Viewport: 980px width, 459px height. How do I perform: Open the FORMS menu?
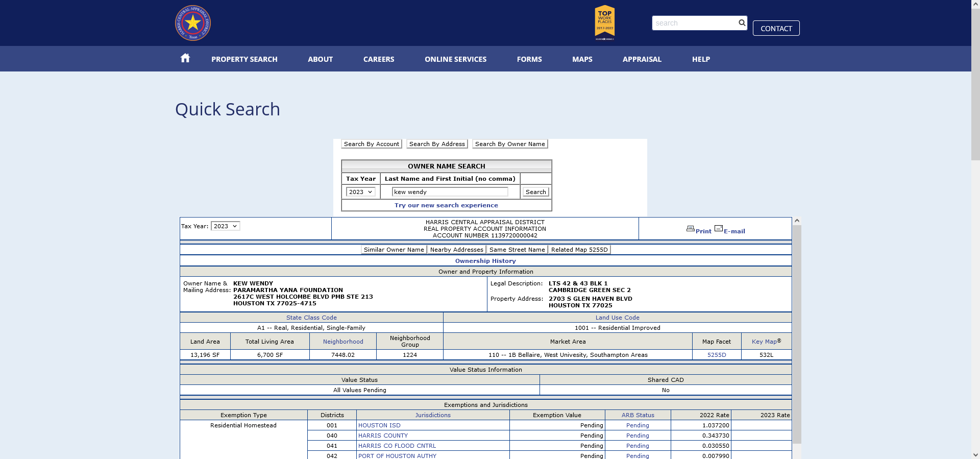(x=529, y=59)
